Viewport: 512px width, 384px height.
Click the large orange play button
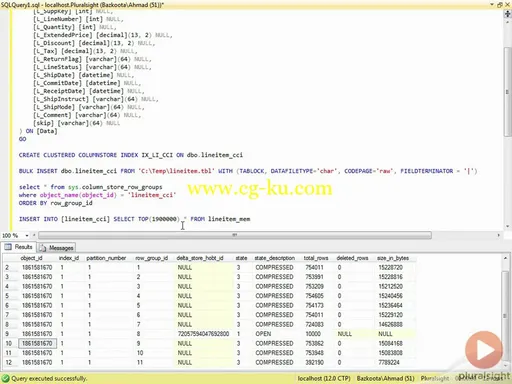coord(484,350)
